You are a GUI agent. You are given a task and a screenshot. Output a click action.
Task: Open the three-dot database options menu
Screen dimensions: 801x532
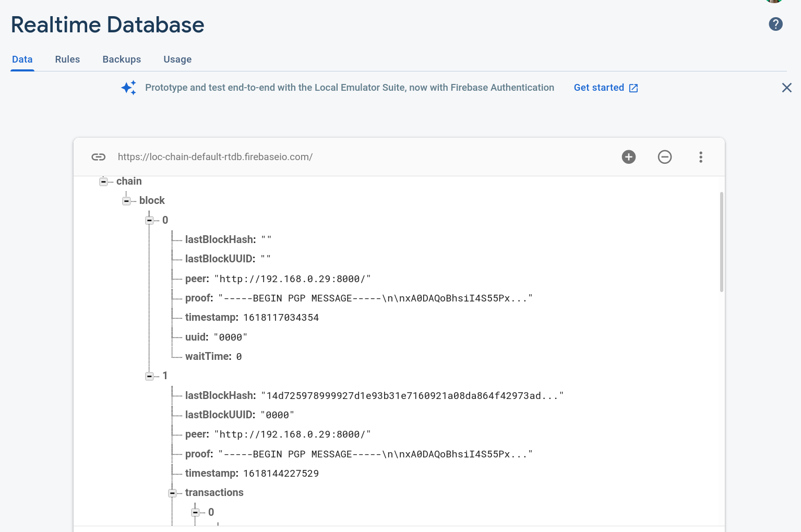[x=701, y=157]
